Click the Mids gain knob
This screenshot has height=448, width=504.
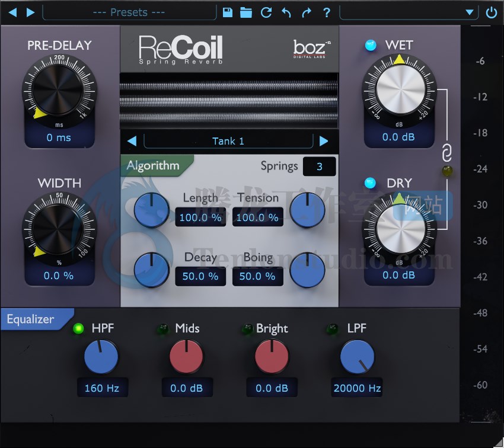point(186,357)
